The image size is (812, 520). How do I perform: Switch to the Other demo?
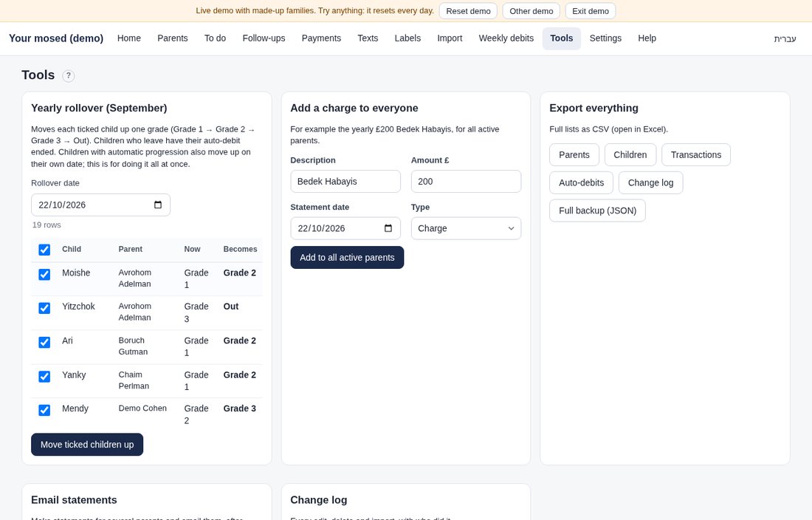point(531,11)
